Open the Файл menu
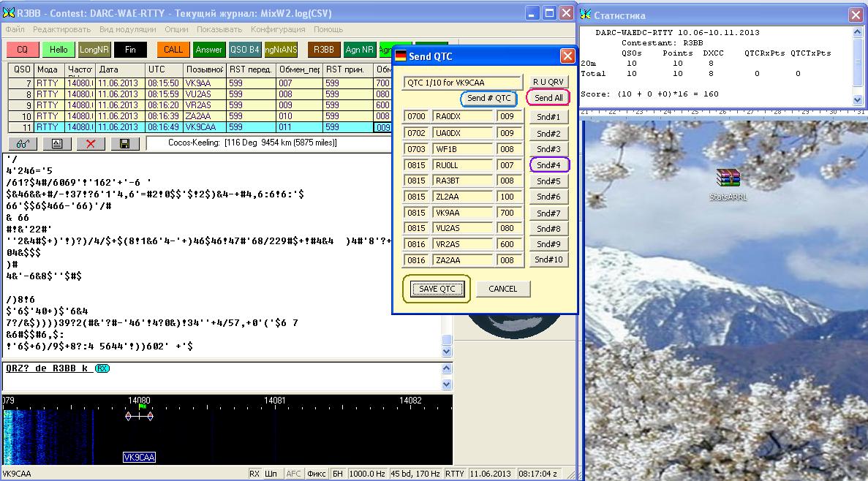 (15, 29)
